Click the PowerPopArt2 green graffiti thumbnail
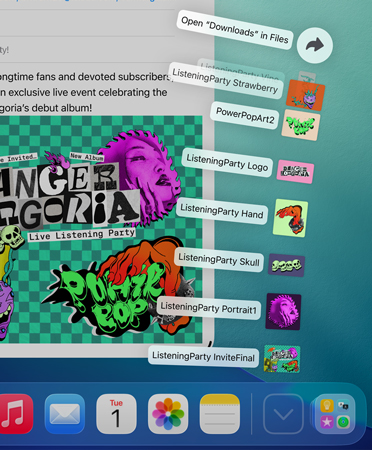This screenshot has height=450, width=372. tap(301, 125)
